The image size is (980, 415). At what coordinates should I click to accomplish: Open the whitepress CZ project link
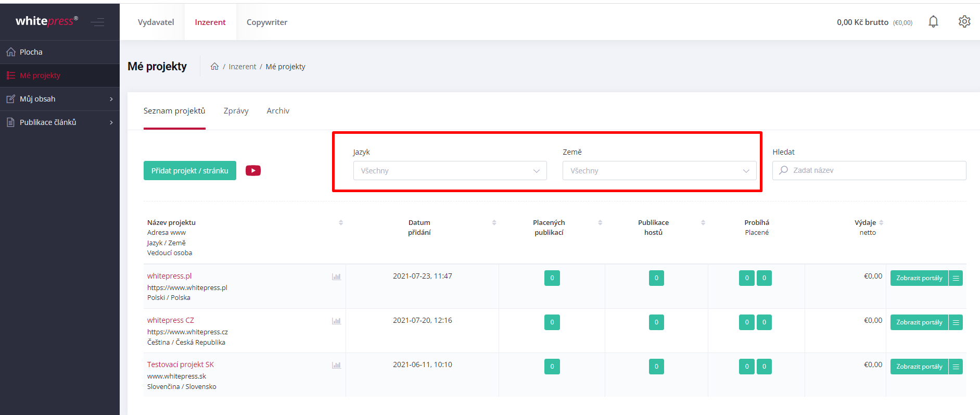pos(170,320)
